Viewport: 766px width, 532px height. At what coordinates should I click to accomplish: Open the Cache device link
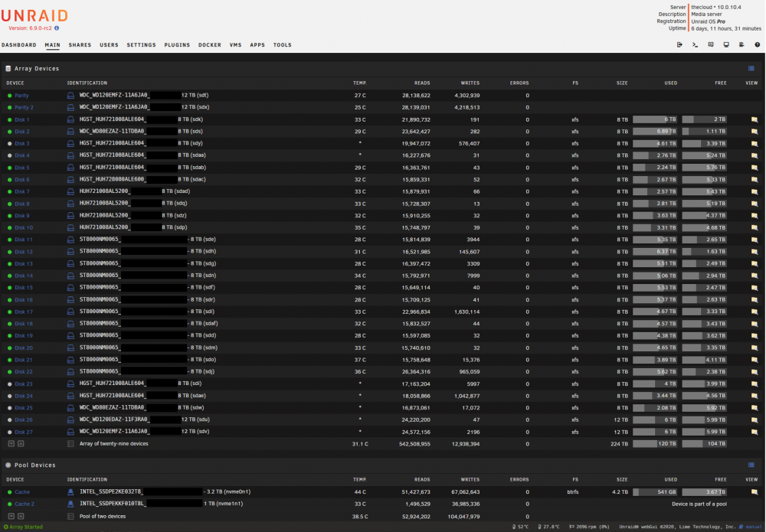[22, 492]
